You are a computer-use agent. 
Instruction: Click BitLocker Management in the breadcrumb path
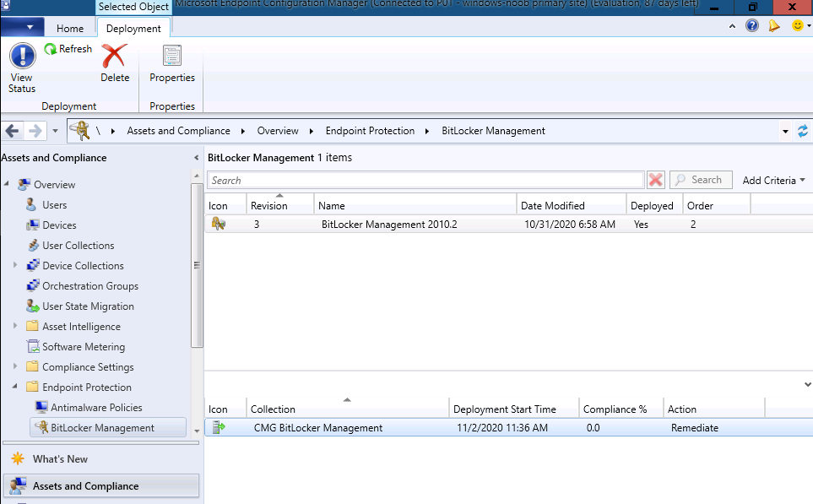pyautogui.click(x=493, y=131)
